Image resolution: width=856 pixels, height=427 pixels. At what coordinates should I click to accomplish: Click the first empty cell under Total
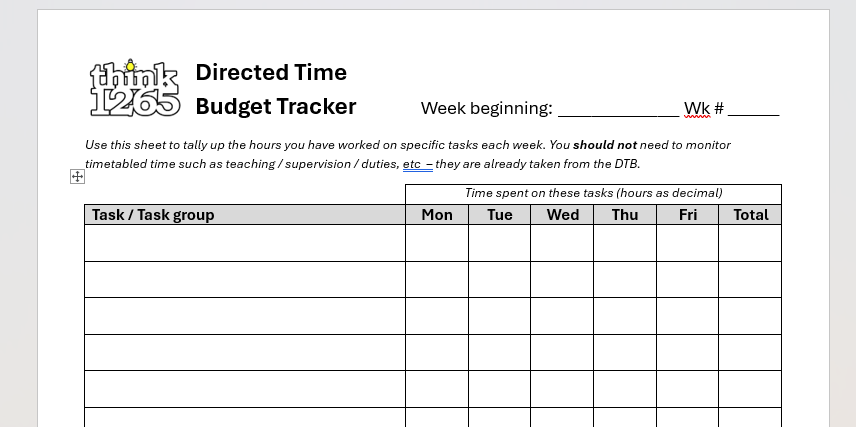750,243
